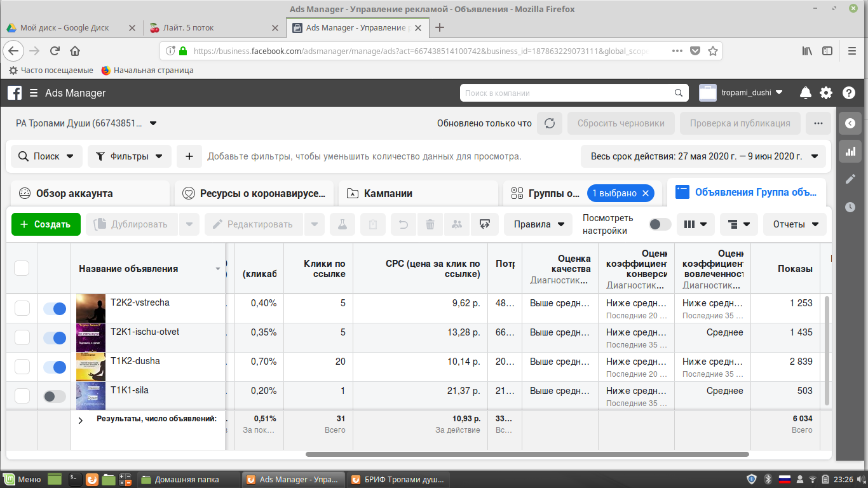The height and width of the screenshot is (488, 868).
Task: Expand the results summary row chevron
Action: tap(81, 421)
